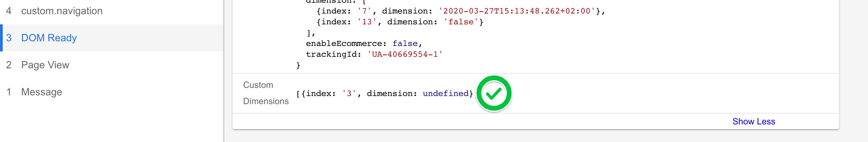Click the enableEcommerce false value
The width and height of the screenshot is (868, 142).
[x=405, y=43]
